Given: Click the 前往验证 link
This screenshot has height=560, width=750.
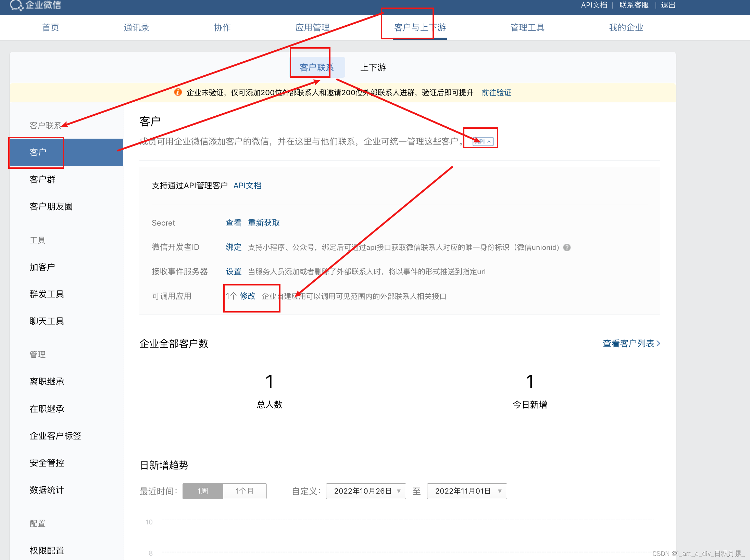Looking at the screenshot, I should click(x=496, y=92).
